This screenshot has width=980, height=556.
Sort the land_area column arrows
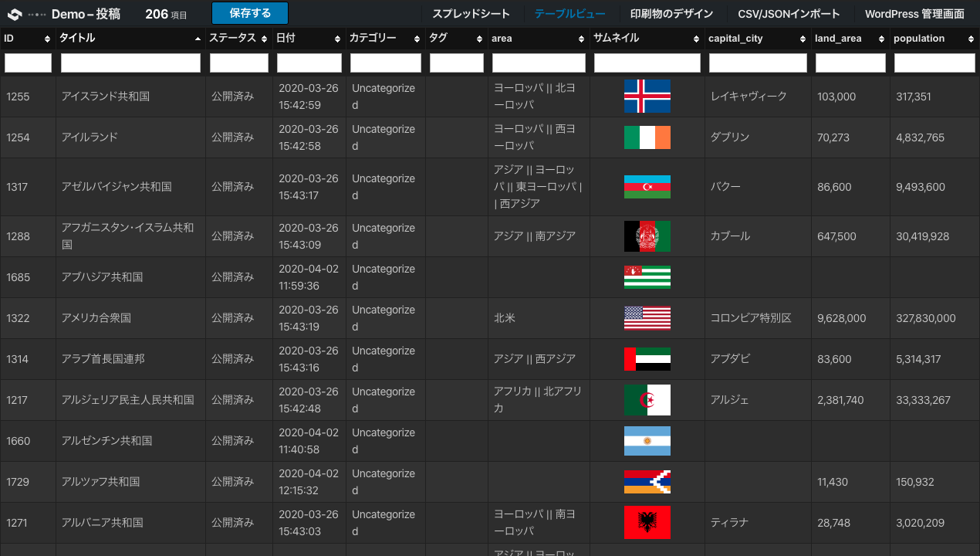pos(881,39)
